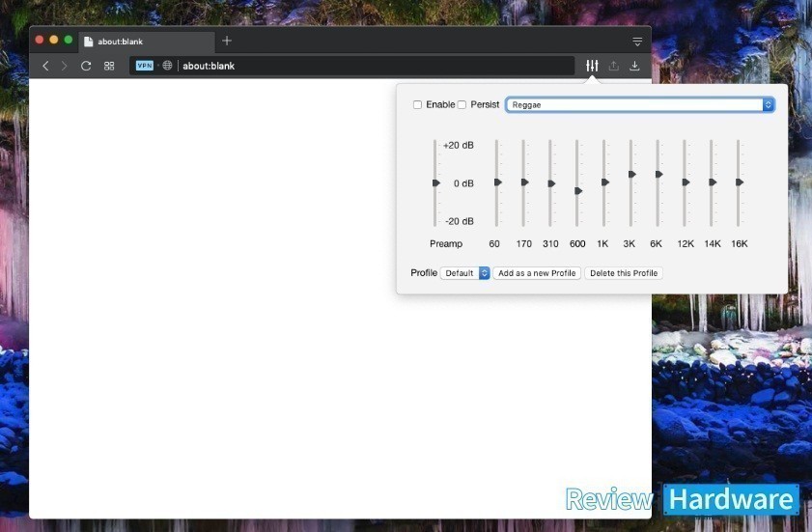
Task: Maximize the window with green button
Action: 69,40
